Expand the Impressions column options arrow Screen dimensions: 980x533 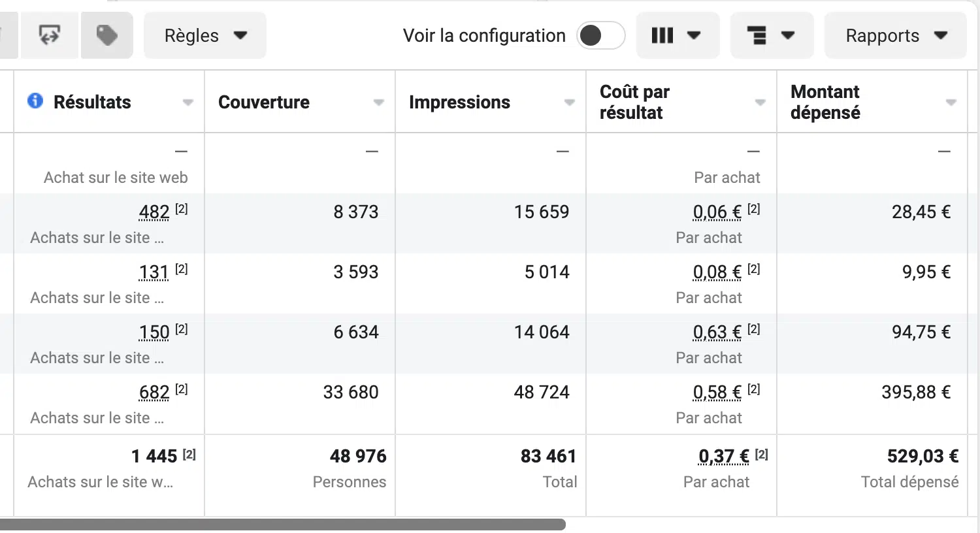point(570,103)
